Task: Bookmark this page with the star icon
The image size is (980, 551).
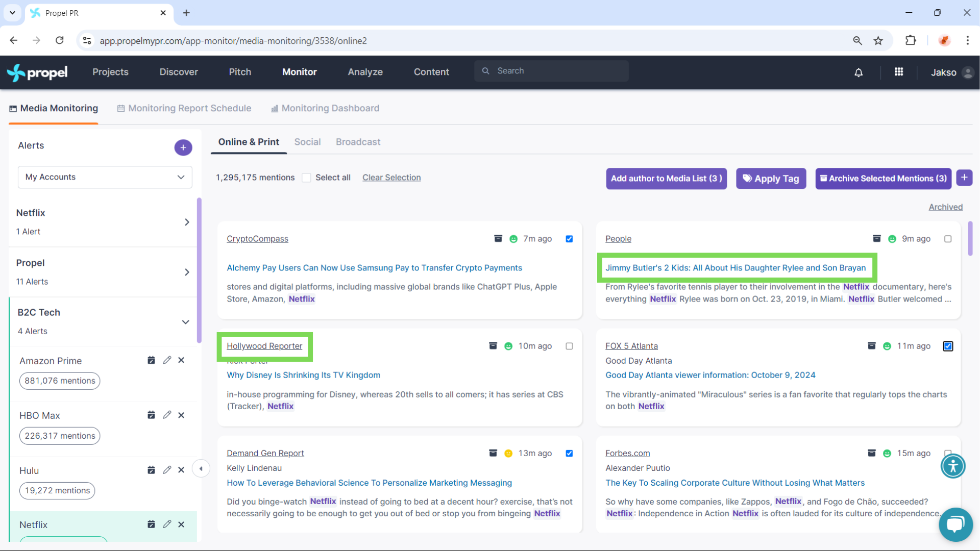Action: click(x=878, y=40)
